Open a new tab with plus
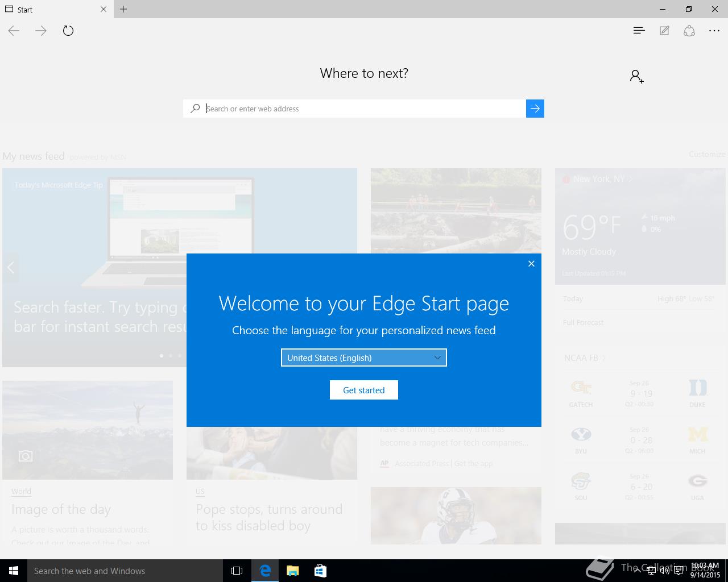 coord(123,9)
